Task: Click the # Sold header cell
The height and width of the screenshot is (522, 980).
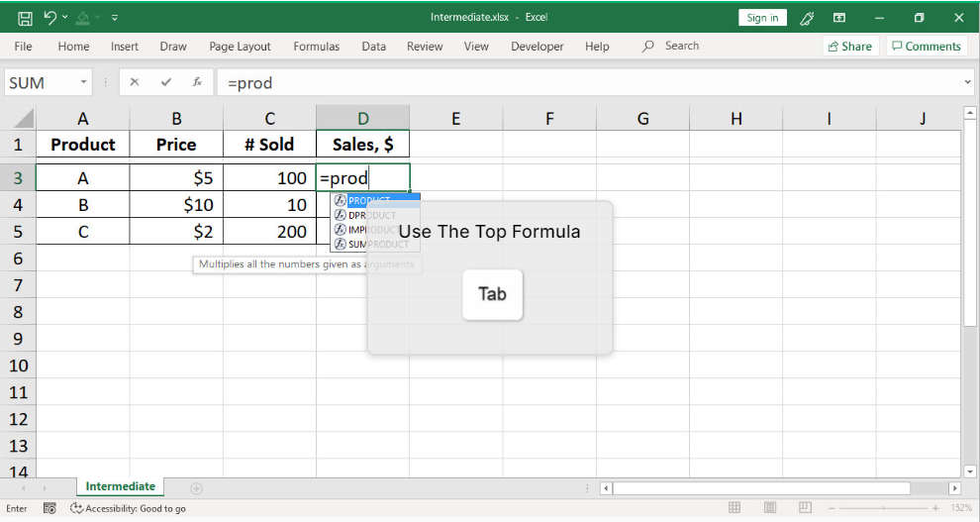Action: coord(269,145)
